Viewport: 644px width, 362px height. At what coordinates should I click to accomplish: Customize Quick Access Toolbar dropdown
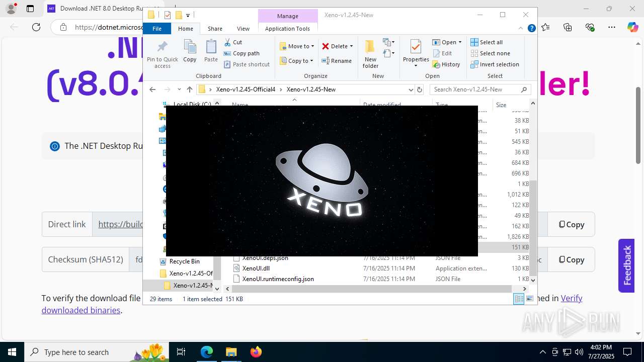pos(188,16)
